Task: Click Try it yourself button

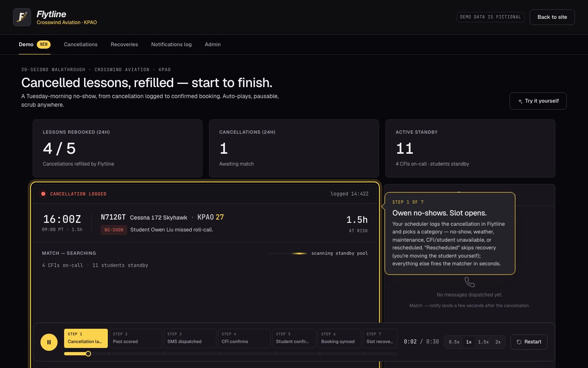Action: pos(538,101)
